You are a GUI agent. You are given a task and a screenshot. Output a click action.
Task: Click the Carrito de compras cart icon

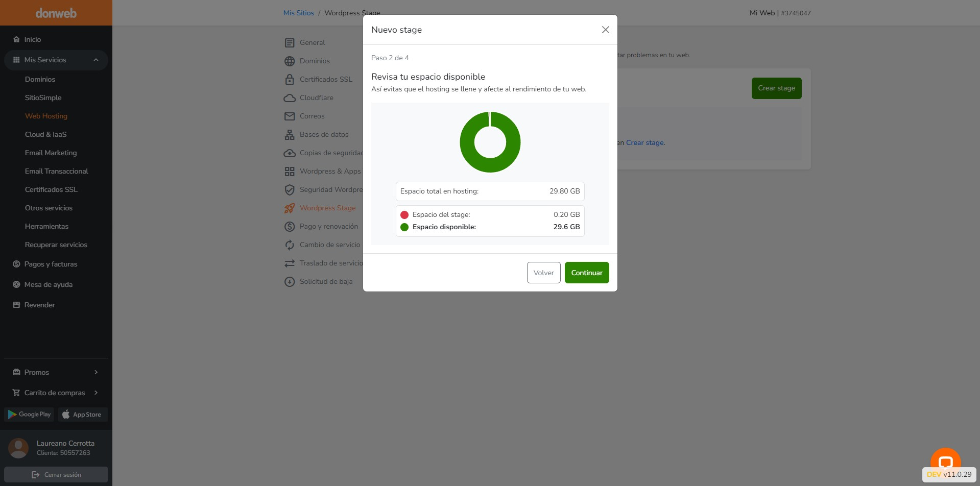(x=16, y=393)
